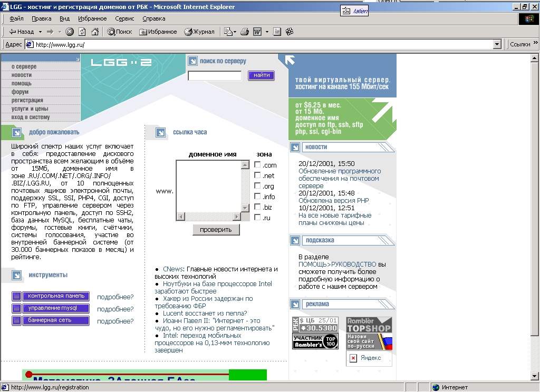
Task: Click the page scrollbar's down arrow
Action: [534, 376]
